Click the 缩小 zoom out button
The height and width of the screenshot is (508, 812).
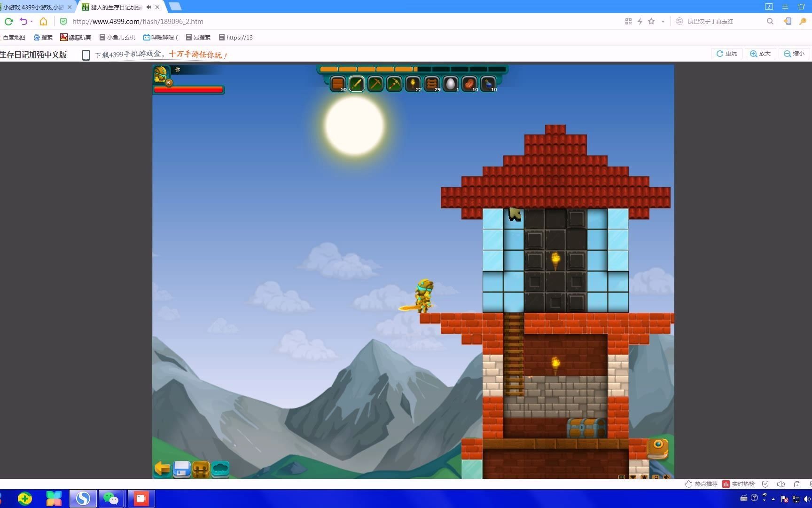pyautogui.click(x=794, y=54)
